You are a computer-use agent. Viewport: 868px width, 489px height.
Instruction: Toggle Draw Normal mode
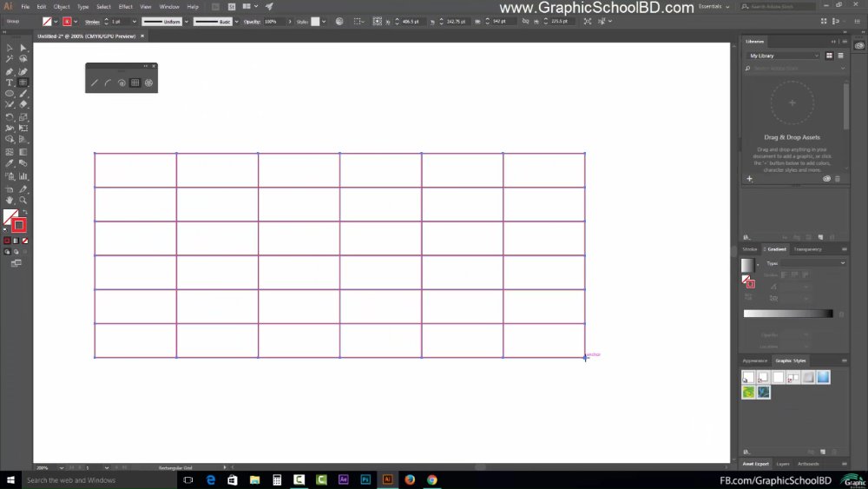click(x=7, y=251)
